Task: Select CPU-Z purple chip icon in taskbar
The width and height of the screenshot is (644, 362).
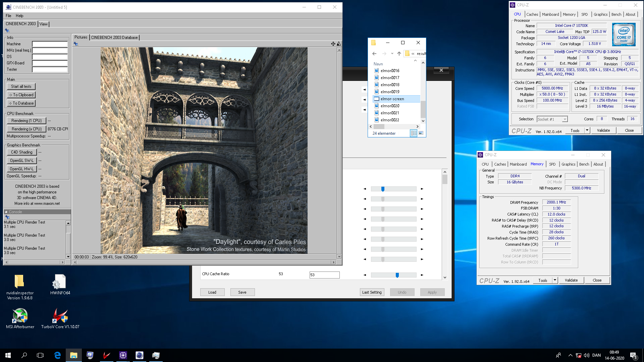Action: 123,355
